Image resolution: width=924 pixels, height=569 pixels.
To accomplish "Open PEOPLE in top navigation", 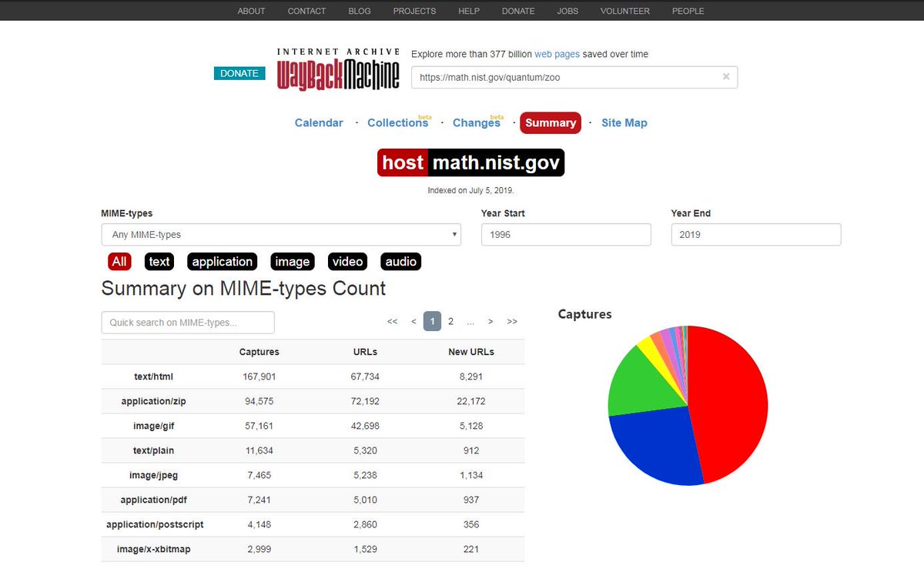I will click(x=688, y=11).
